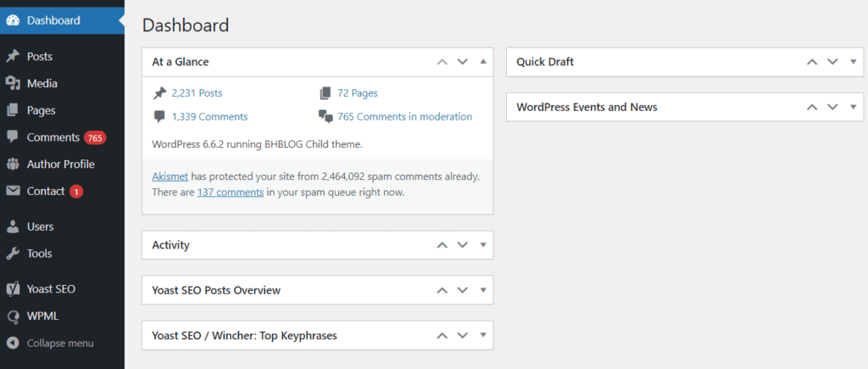Click the Comments bubble icon in sidebar
The image size is (868, 369).
pos(13,137)
